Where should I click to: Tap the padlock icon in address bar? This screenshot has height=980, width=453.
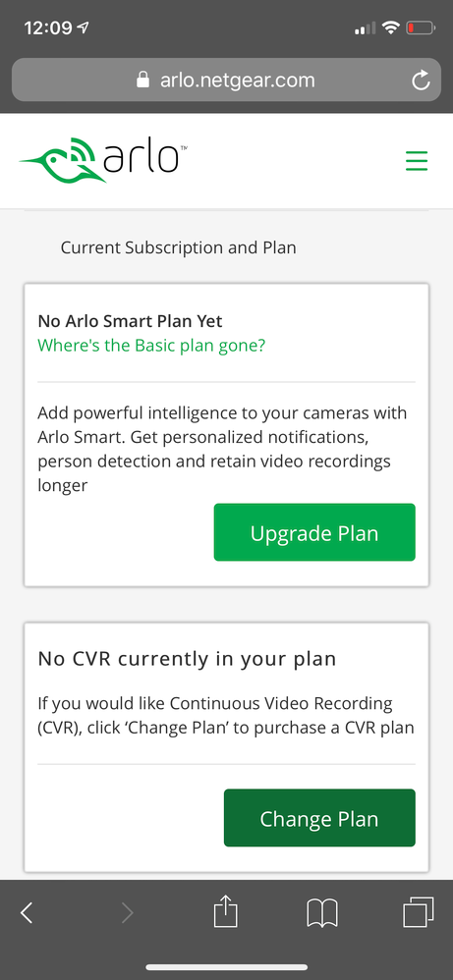[x=143, y=80]
